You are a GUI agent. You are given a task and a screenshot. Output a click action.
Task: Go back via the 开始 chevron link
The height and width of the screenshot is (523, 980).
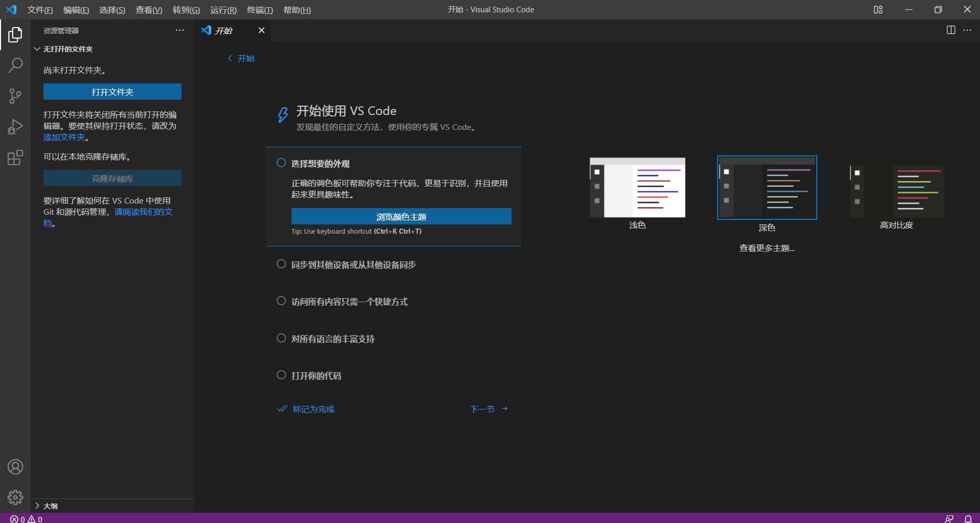coord(241,58)
